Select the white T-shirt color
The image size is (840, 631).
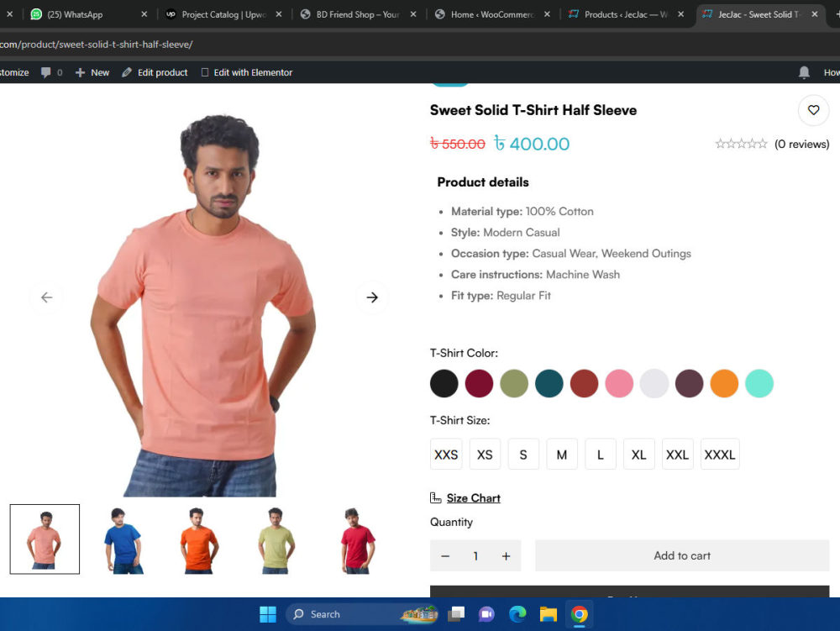[654, 383]
